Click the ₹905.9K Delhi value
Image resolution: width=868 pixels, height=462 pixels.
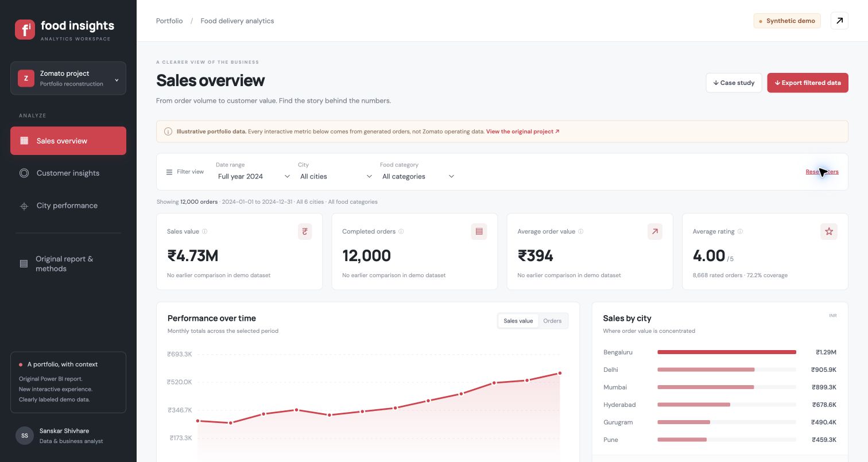(824, 370)
